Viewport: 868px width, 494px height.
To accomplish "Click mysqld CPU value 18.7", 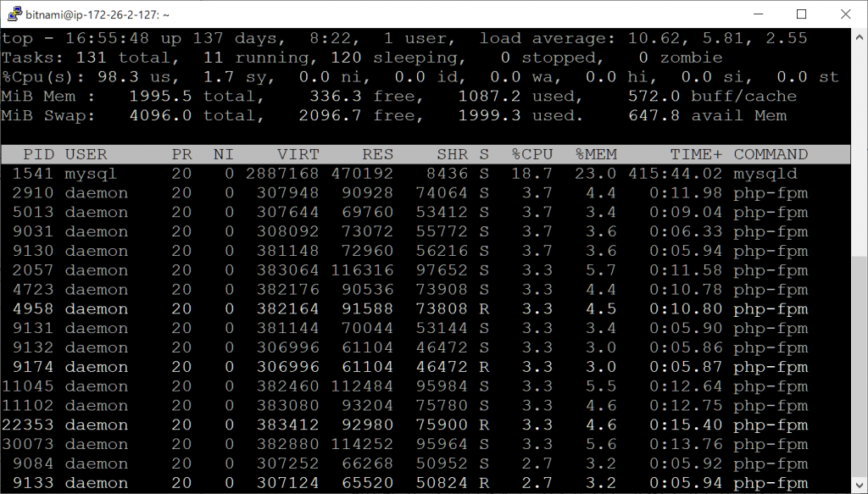I will pyautogui.click(x=532, y=174).
